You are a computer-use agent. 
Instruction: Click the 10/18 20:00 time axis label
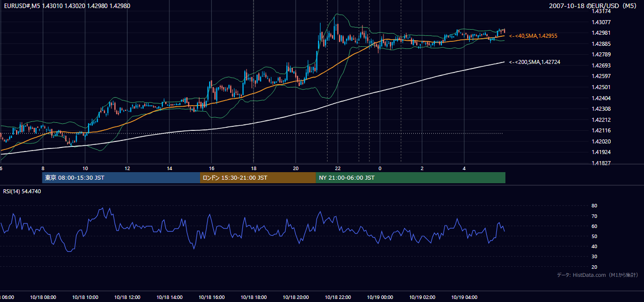point(296,297)
